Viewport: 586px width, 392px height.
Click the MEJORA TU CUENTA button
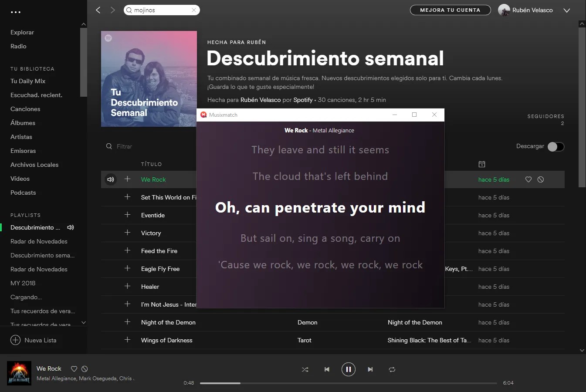point(450,10)
